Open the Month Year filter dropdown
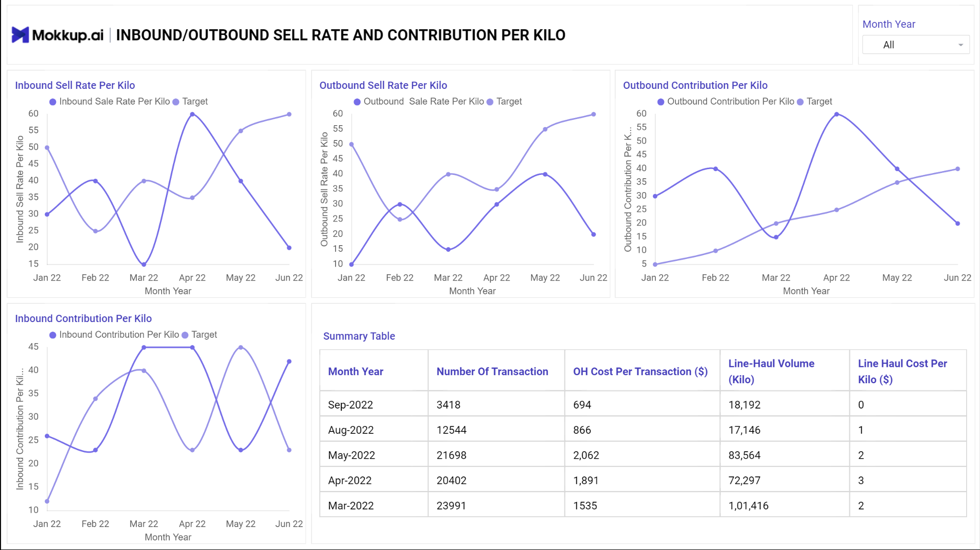980x550 pixels. click(x=916, y=44)
